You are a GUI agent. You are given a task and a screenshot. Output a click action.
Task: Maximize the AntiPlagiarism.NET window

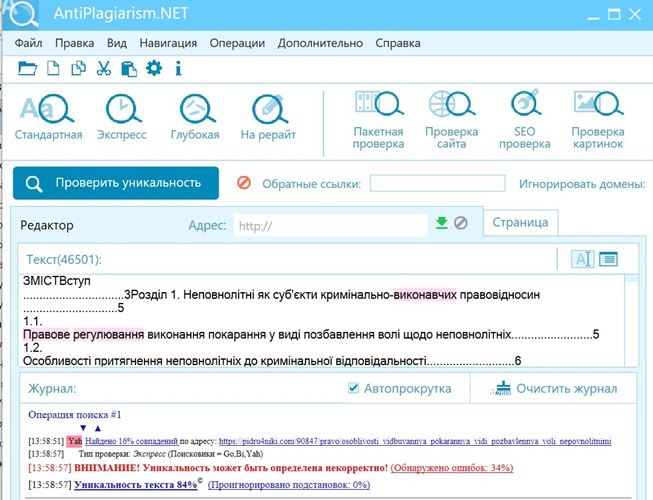click(614, 15)
